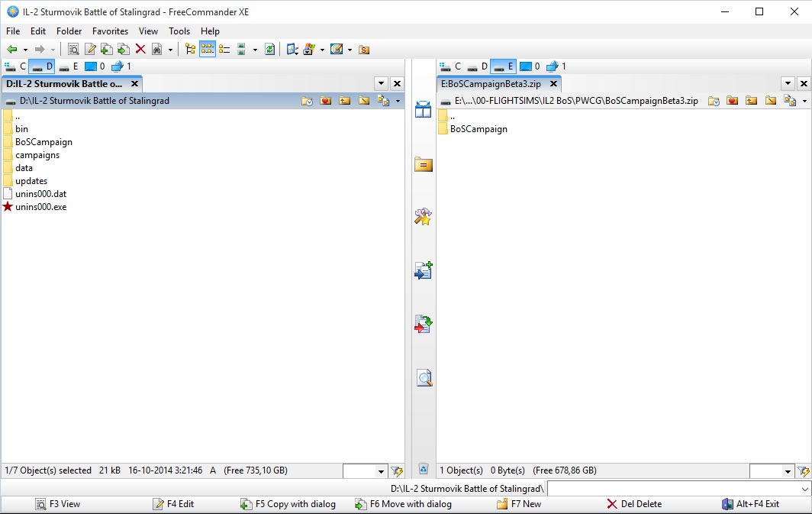Click the View file toolbar icon

[x=73, y=50]
